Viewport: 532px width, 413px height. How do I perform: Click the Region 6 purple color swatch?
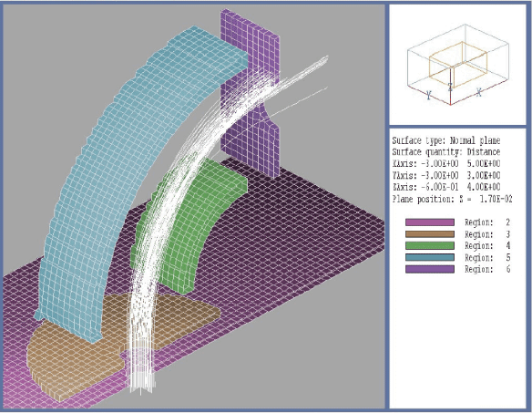pyautogui.click(x=430, y=269)
